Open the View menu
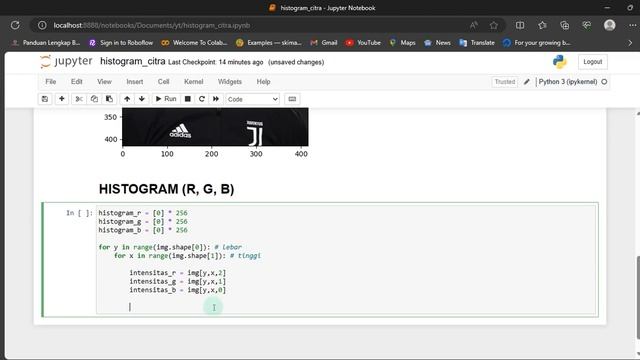 [x=104, y=82]
